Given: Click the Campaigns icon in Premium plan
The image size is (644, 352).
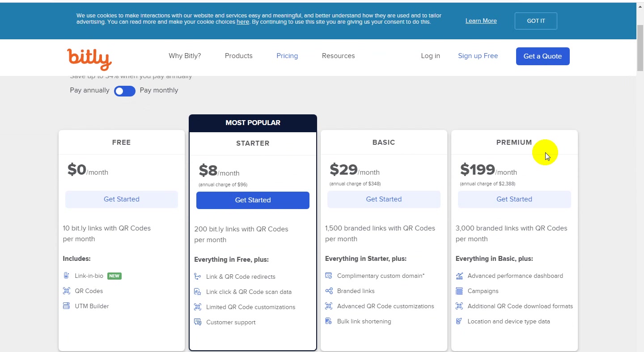Looking at the screenshot, I should (459, 291).
